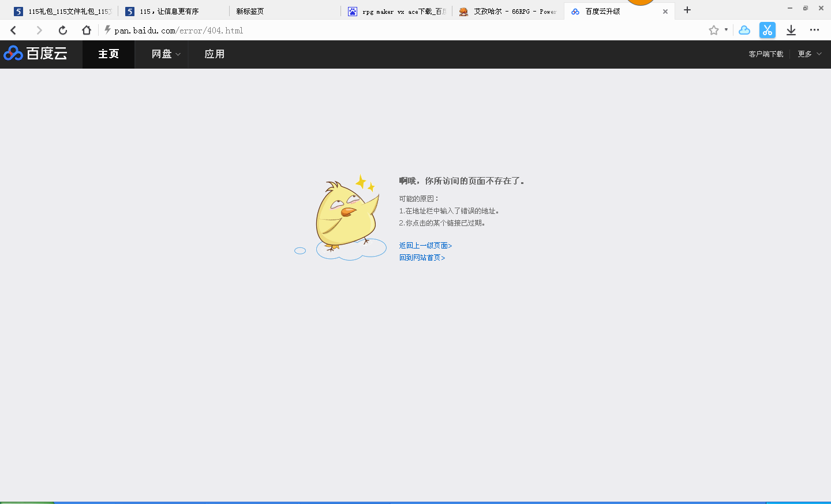Image resolution: width=831 pixels, height=504 pixels.
Task: Go back using the browser back arrow
Action: tap(14, 30)
